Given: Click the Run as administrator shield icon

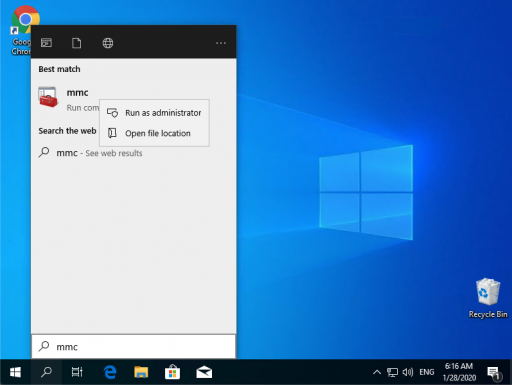Looking at the screenshot, I should tap(112, 113).
